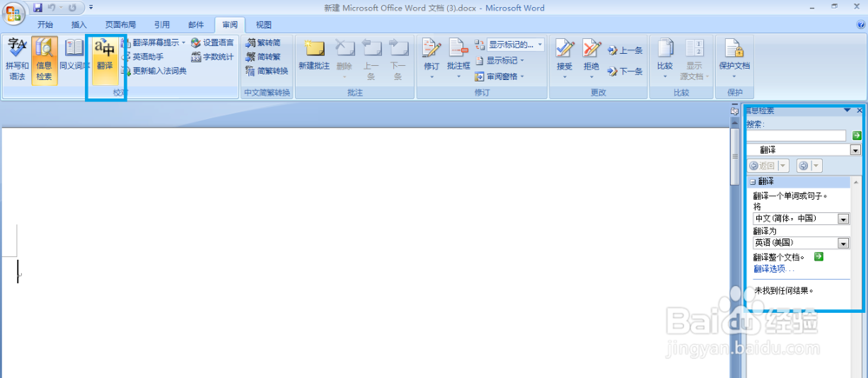This screenshot has width=868, height=378.
Task: Click the document vertical scrollbar thumb
Action: pyautogui.click(x=734, y=156)
